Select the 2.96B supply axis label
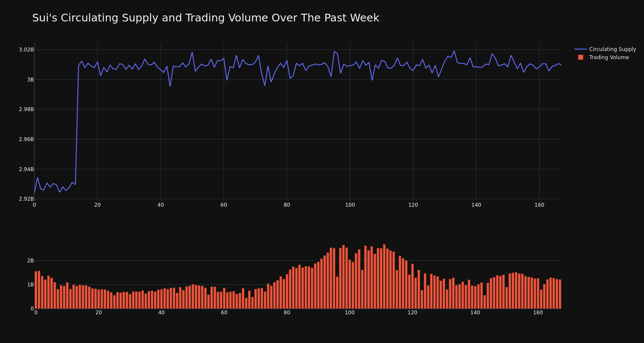644x343 pixels. pyautogui.click(x=26, y=139)
